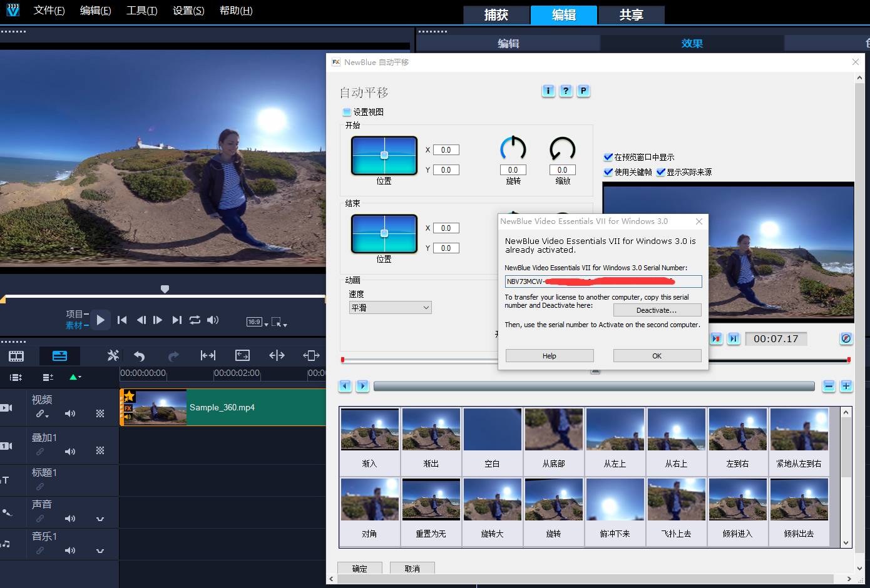Screen dimensions: 870x588
Task: Click the 'P' presets icon in NewBlue dialog
Action: point(583,91)
